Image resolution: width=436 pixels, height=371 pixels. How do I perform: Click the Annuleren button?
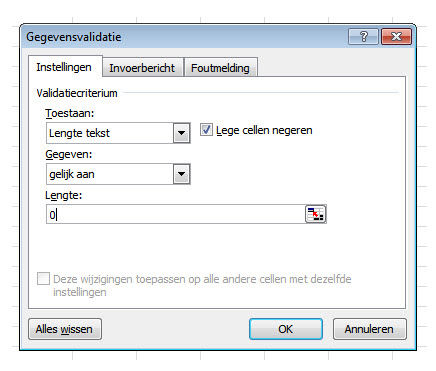point(369,329)
